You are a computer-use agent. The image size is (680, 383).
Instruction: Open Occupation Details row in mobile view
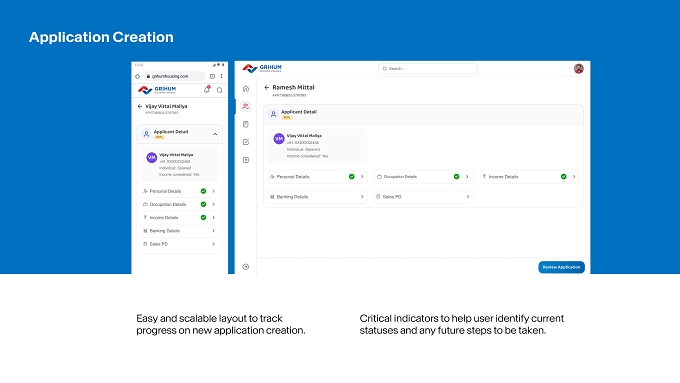pos(179,204)
